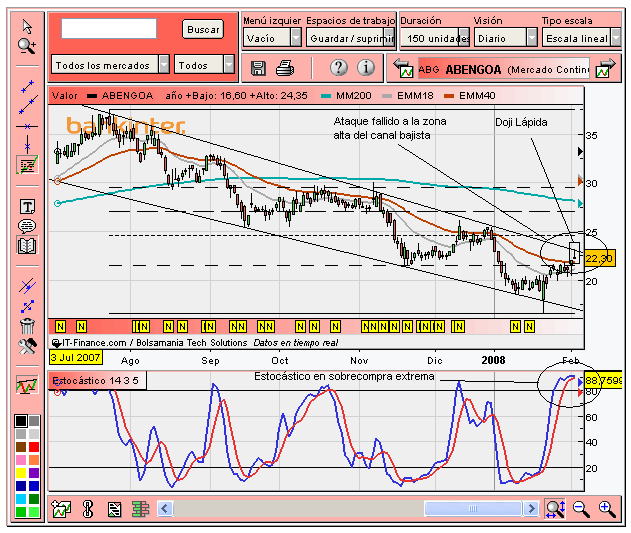Open the Visión Diario dropdown
The image size is (631, 533).
(x=505, y=38)
